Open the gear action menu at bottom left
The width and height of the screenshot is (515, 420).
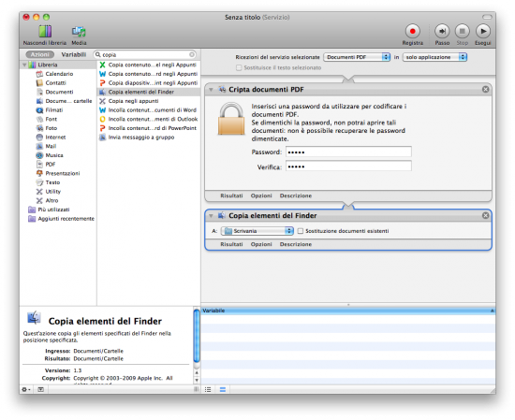(26, 389)
